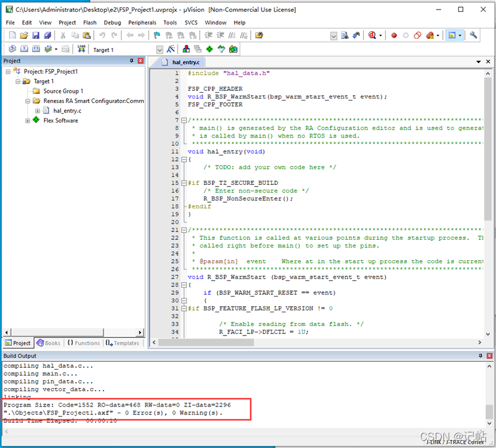The height and width of the screenshot is (448, 496).
Task: Unindent selected lines icon
Action: [x=220, y=35]
